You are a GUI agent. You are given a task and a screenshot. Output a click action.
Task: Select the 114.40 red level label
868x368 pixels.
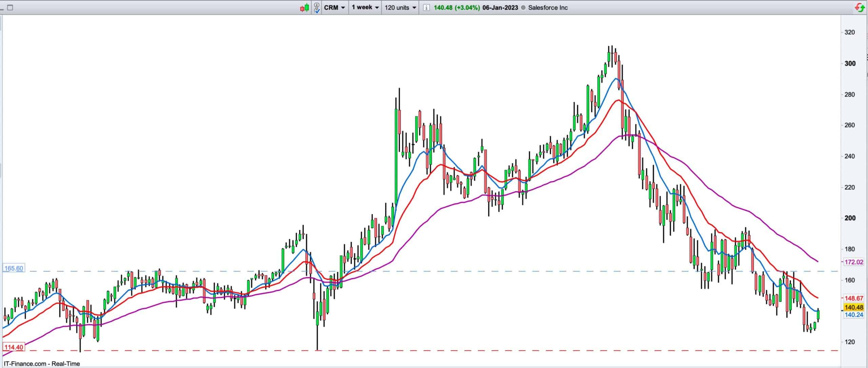pyautogui.click(x=14, y=347)
